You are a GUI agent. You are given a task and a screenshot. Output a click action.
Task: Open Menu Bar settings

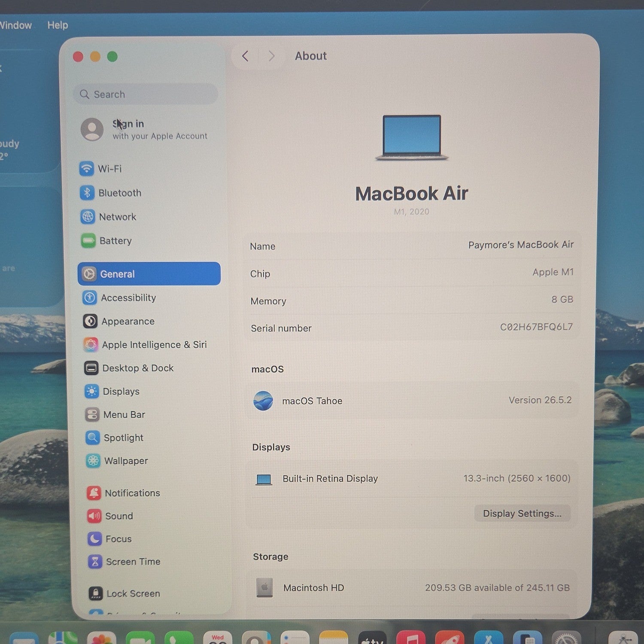point(115,414)
